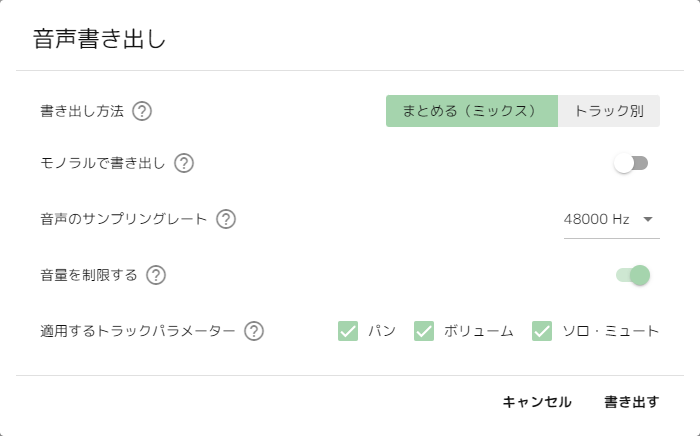700x436 pixels.
Task: Switch export method to トラック別
Action: (609, 111)
